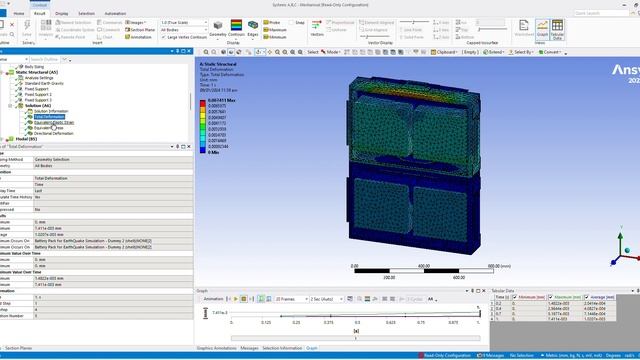Select Equivalent Elastic Strain result
Screen dimensions: 640x360
click(54, 122)
